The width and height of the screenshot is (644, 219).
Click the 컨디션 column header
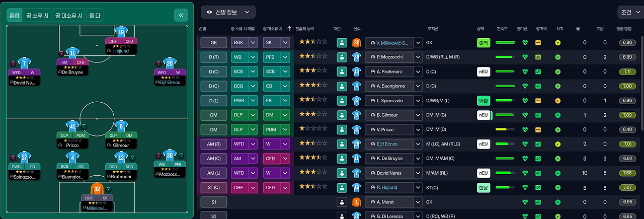pos(522,29)
